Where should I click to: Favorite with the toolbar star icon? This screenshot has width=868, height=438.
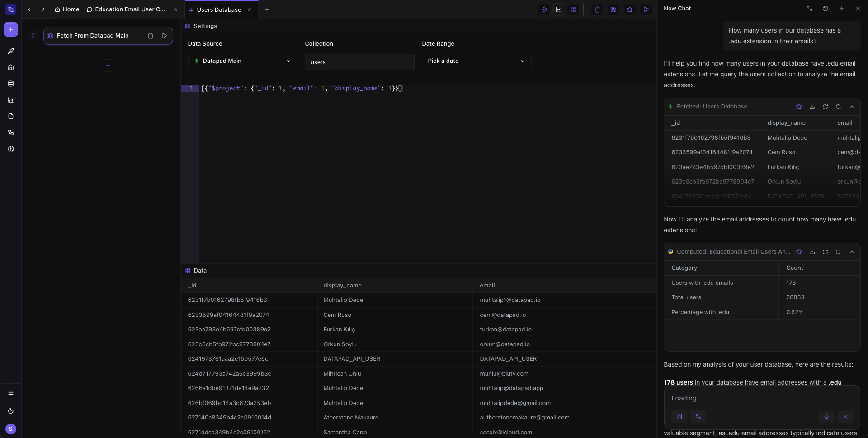(630, 9)
